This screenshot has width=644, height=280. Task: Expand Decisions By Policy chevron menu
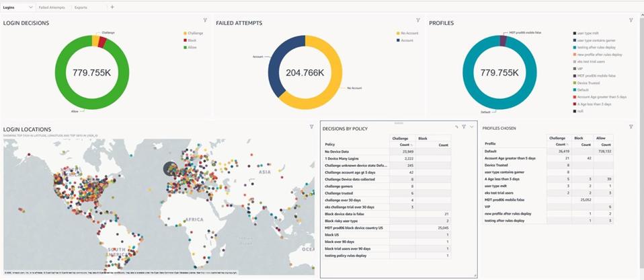click(x=472, y=127)
